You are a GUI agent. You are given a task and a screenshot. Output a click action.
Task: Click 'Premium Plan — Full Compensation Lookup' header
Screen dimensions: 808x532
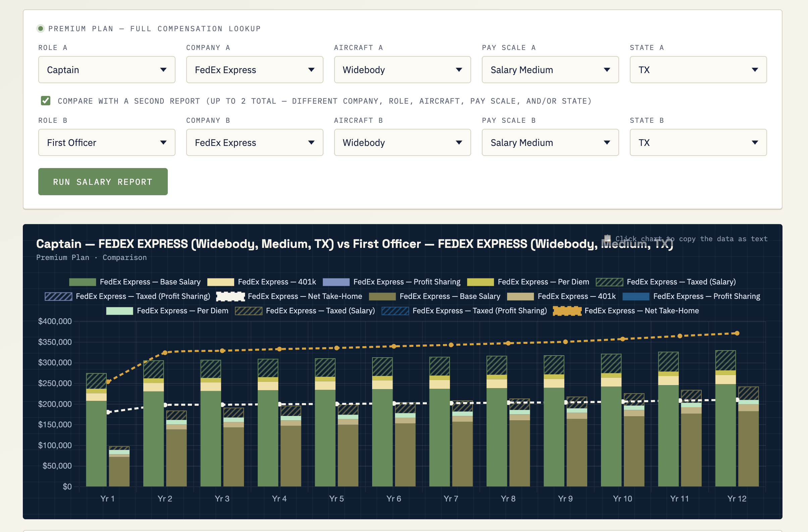(x=154, y=29)
